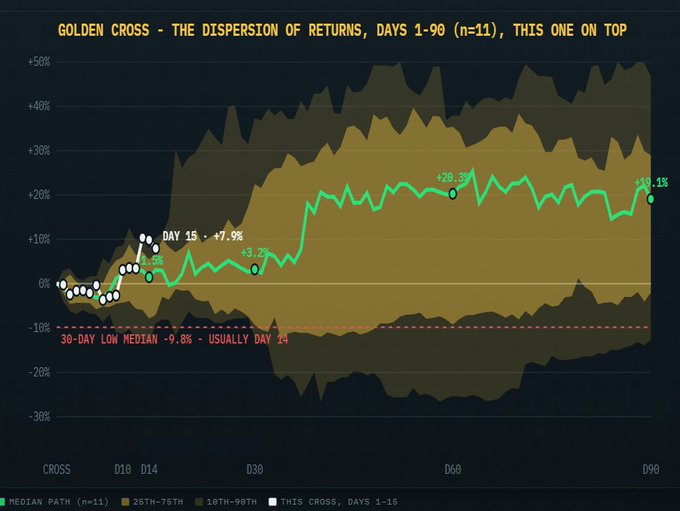This screenshot has height=511, width=680.
Task: Click the '+40%' y-axis label
Action: tap(39, 106)
